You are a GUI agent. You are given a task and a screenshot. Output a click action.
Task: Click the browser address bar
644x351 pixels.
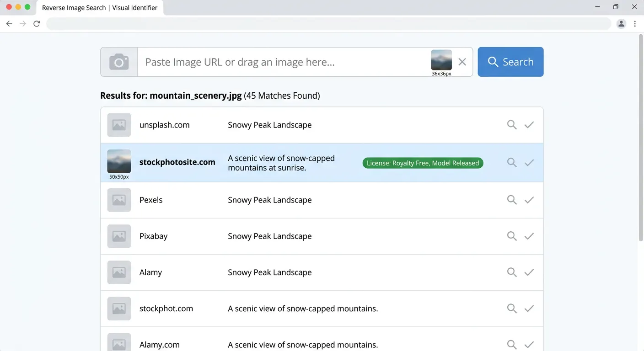point(328,24)
